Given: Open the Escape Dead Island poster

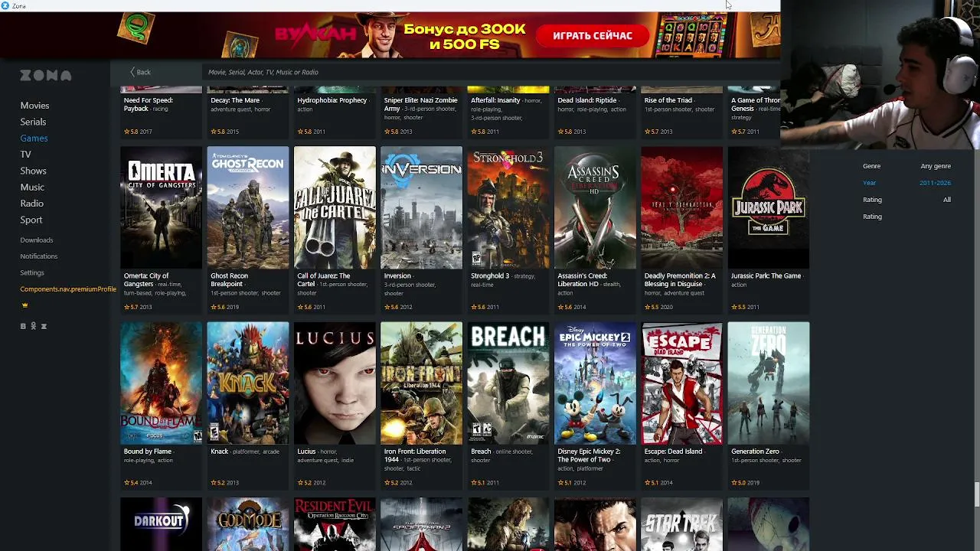Looking at the screenshot, I should click(681, 383).
